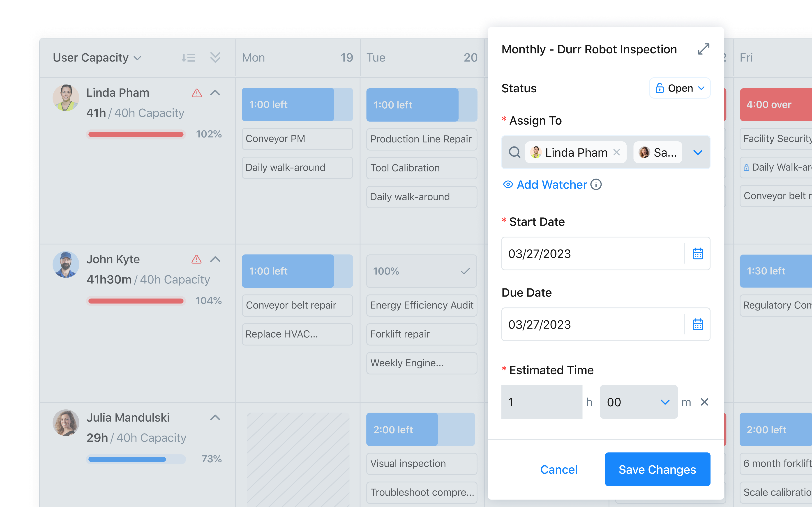This screenshot has width=812, height=507.
Task: Click the Estimated Time hours input field
Action: (542, 402)
